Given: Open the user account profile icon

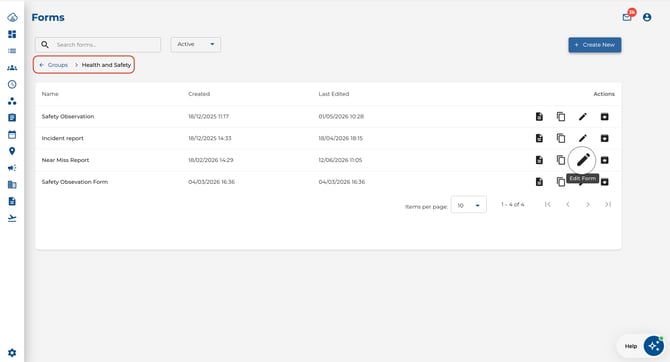Looking at the screenshot, I should pyautogui.click(x=647, y=17).
